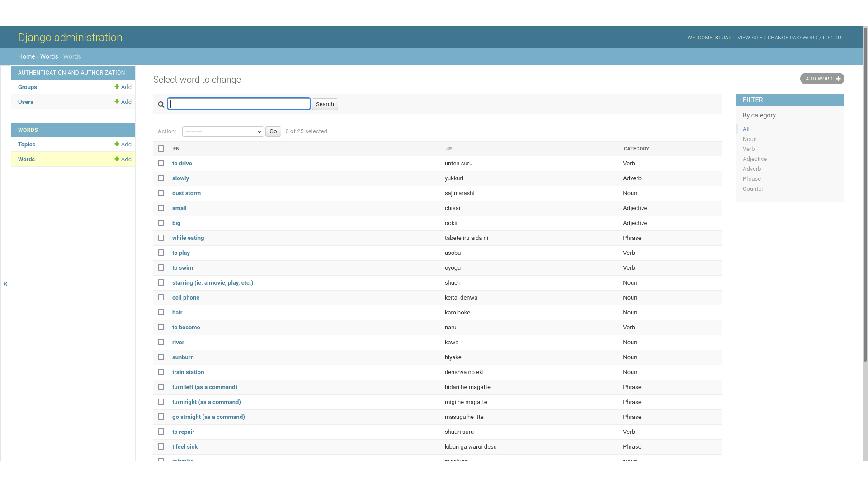Filter by All categories
Viewport: 868px width, 488px height.
tap(746, 129)
